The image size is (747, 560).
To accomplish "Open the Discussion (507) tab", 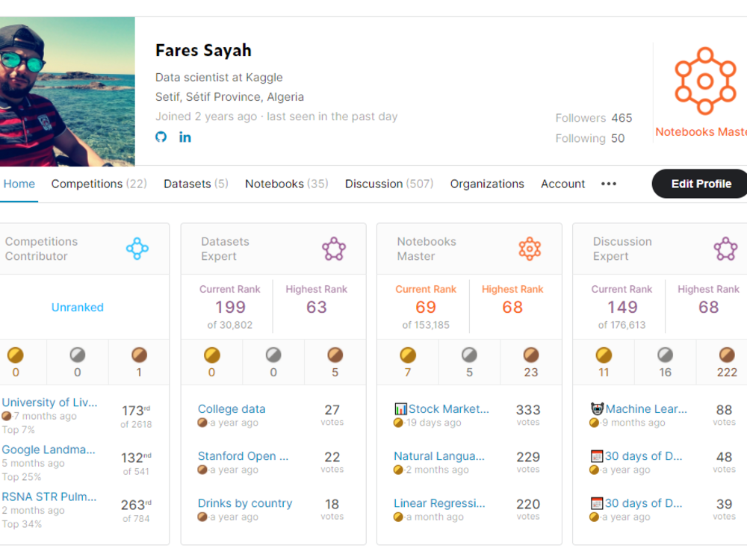I will (x=389, y=184).
